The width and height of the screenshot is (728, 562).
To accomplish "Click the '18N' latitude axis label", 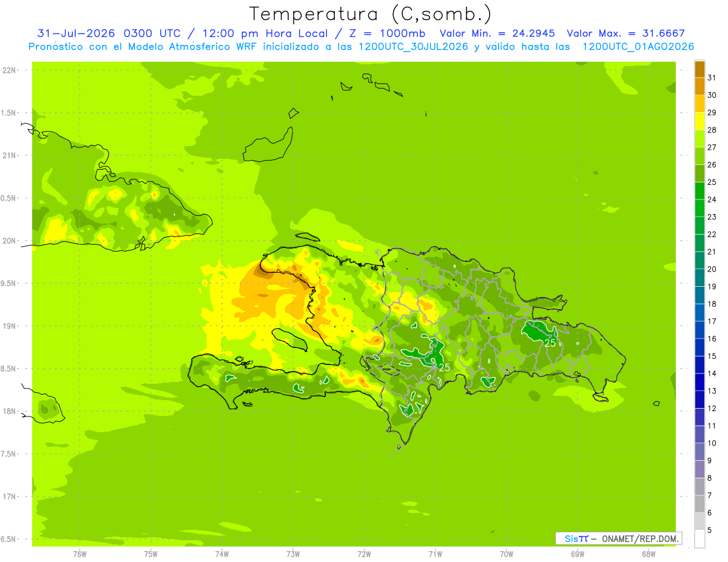I will click(10, 411).
